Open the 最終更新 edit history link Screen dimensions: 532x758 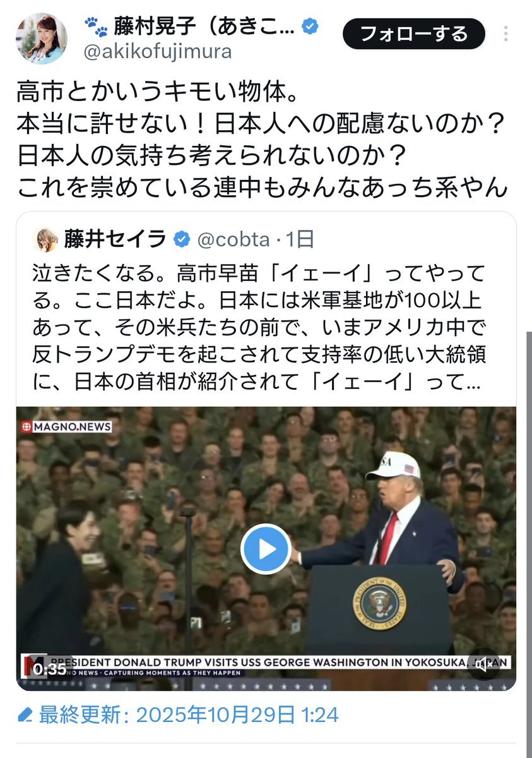[x=189, y=715]
